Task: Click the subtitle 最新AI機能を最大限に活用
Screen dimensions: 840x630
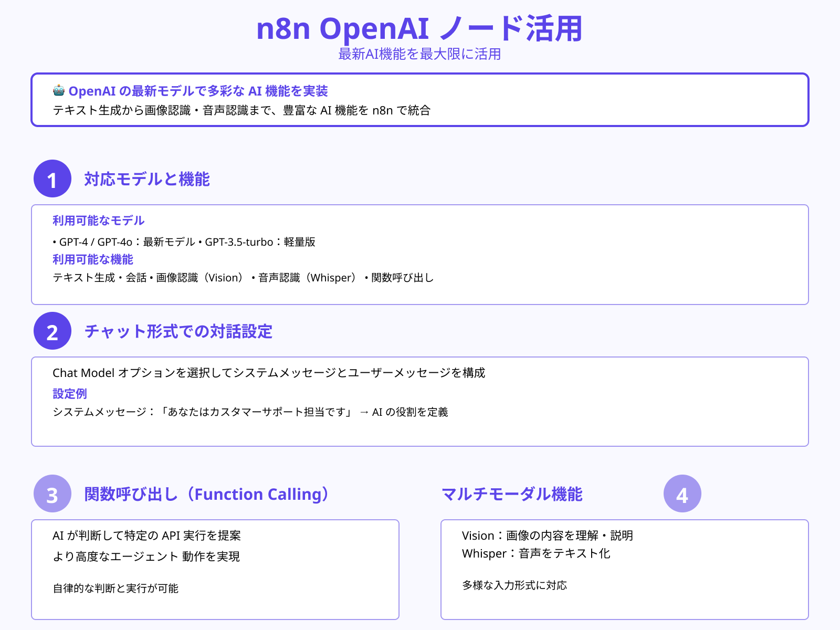Action: pyautogui.click(x=420, y=54)
